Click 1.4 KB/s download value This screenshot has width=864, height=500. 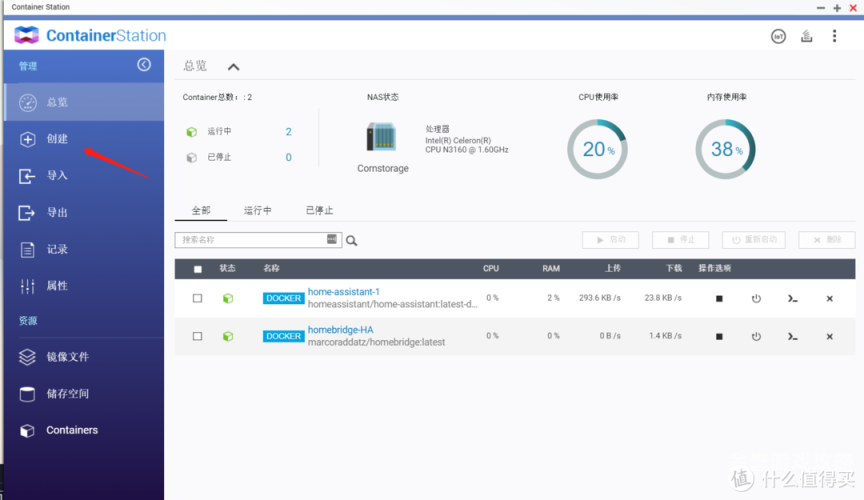point(665,336)
